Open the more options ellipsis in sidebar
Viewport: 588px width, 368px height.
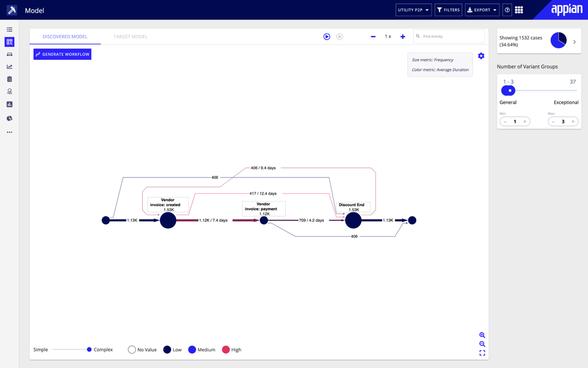[9, 132]
